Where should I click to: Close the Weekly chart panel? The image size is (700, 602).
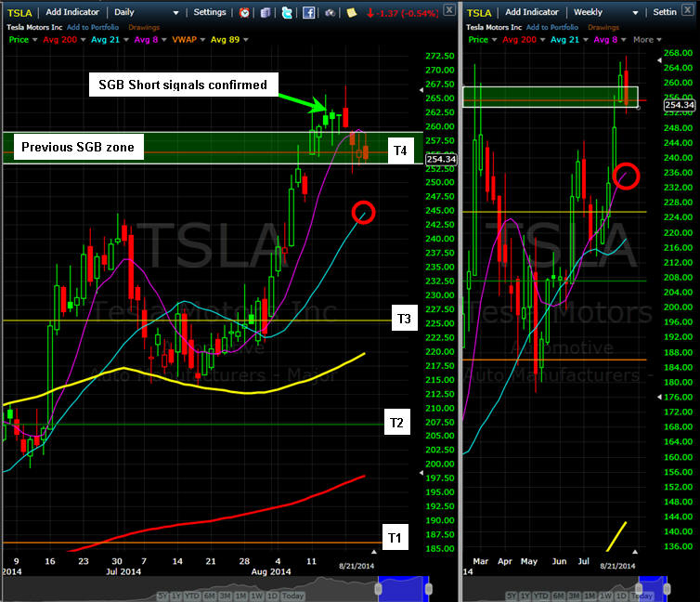pos(688,9)
